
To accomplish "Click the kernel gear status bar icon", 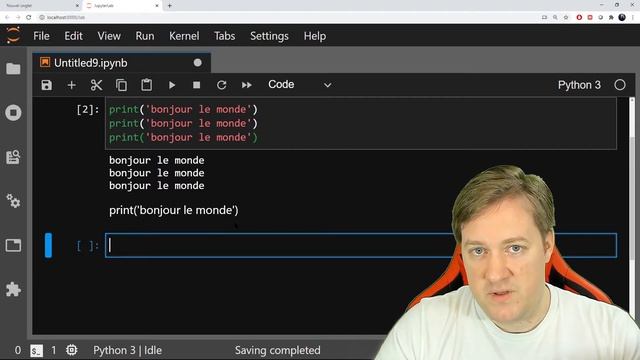I will pos(71,350).
